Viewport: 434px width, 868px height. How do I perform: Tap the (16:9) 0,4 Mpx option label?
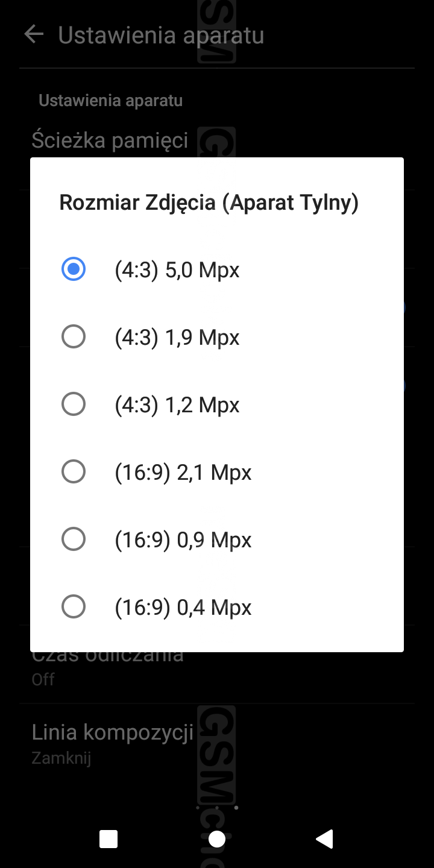(183, 608)
